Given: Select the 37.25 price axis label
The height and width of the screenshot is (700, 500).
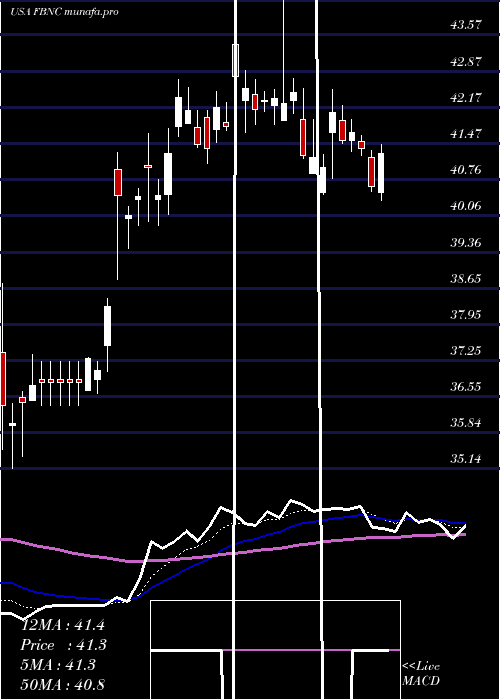Looking at the screenshot, I should point(466,350).
